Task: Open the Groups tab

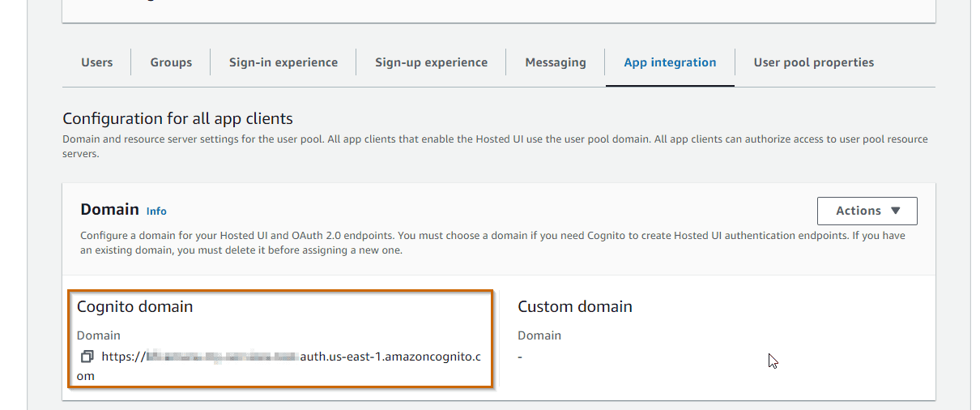Action: tap(171, 62)
